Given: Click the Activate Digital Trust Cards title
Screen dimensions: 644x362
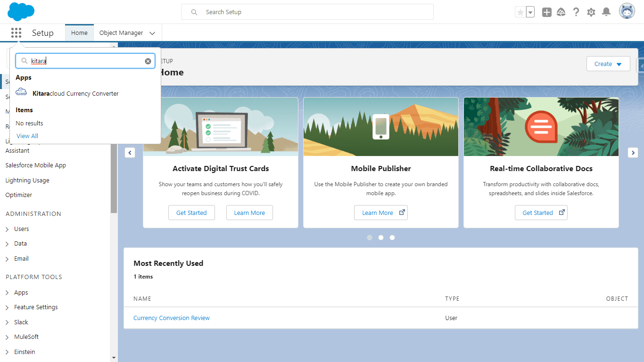Looking at the screenshot, I should pyautogui.click(x=221, y=169).
